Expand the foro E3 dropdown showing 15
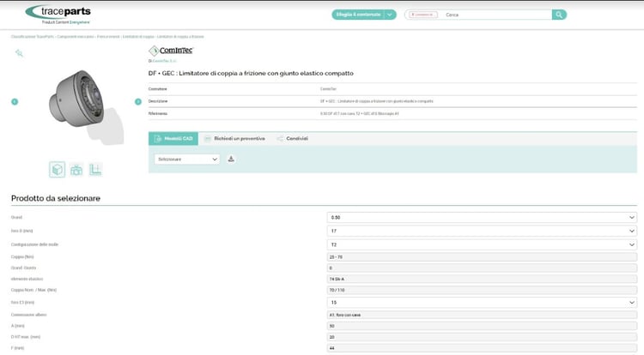This screenshot has height=355, width=644. [x=481, y=303]
